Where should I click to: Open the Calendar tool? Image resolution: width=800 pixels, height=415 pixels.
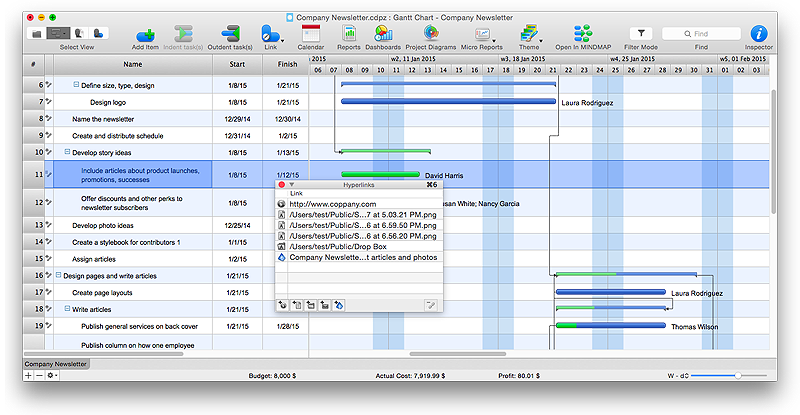[x=310, y=34]
